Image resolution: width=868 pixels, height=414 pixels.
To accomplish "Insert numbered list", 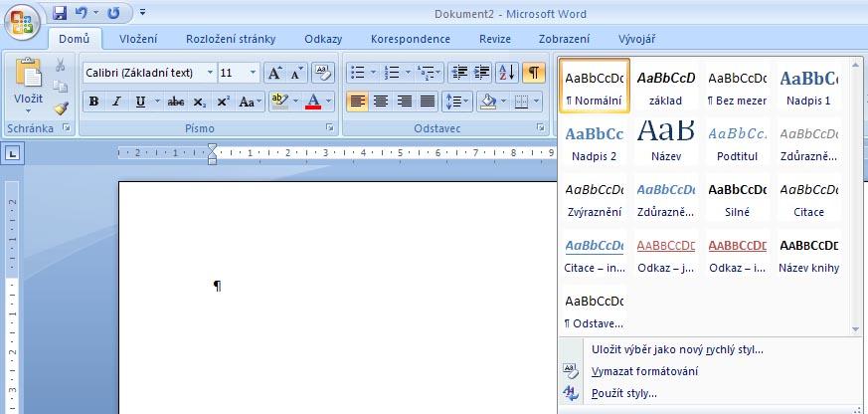I will 392,73.
